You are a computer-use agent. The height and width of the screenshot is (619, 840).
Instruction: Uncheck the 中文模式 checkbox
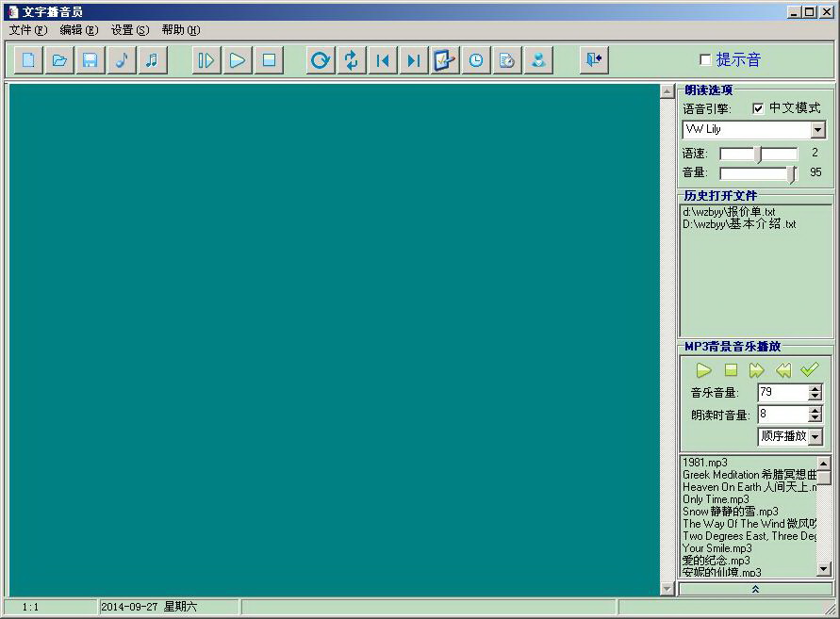click(758, 108)
